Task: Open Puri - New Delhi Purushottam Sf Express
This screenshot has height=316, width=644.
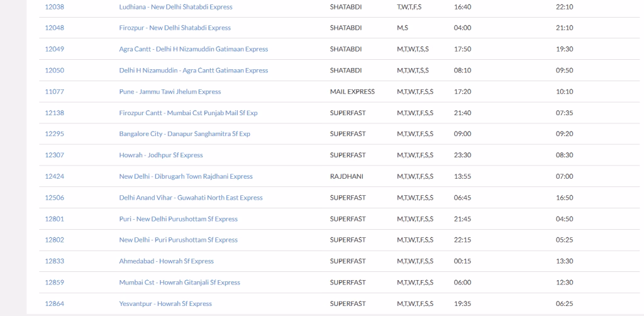Action: (x=178, y=219)
